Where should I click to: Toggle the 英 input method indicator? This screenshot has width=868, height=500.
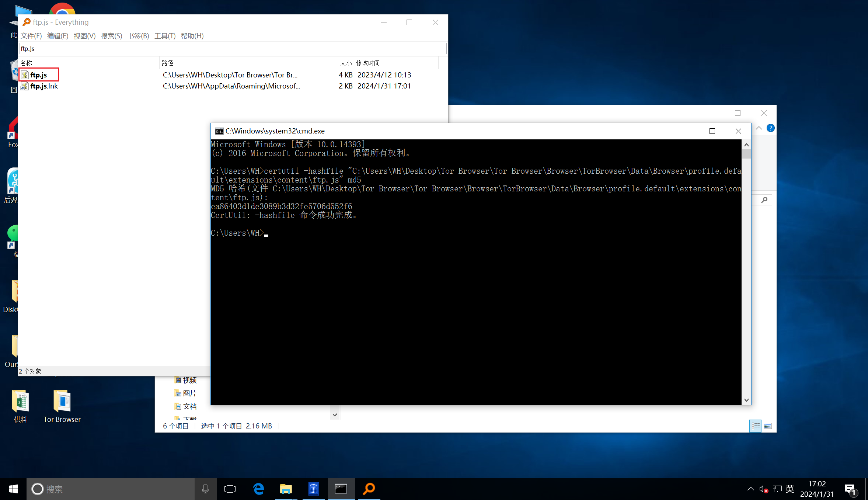point(790,489)
